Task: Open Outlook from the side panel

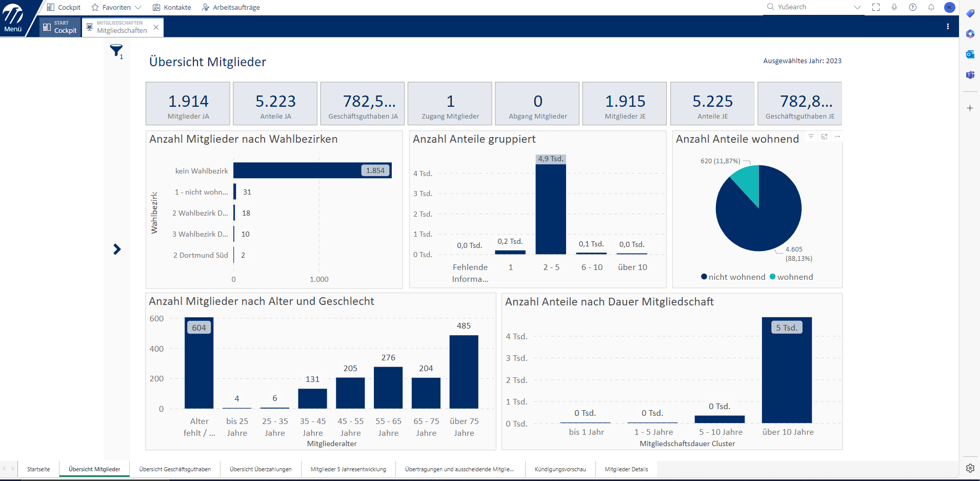Action: 970,54
